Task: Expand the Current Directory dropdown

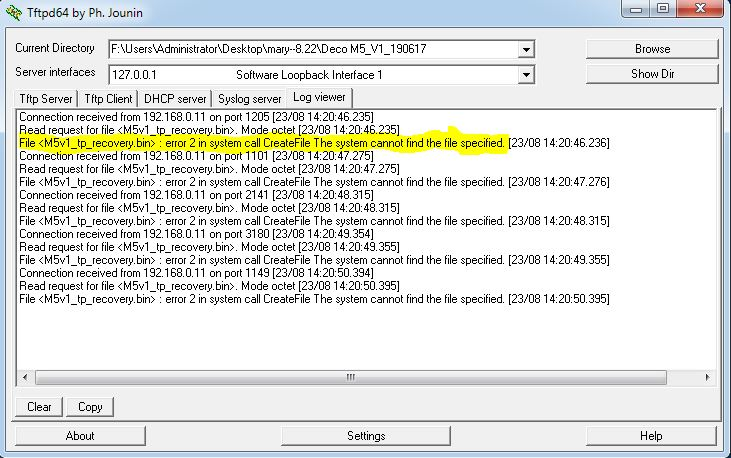Action: (x=526, y=49)
